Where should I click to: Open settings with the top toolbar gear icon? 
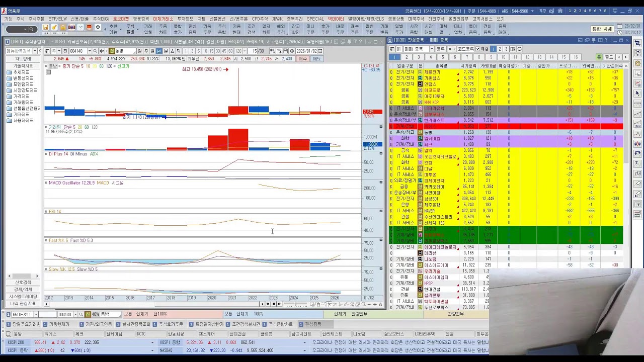coord(98,27)
